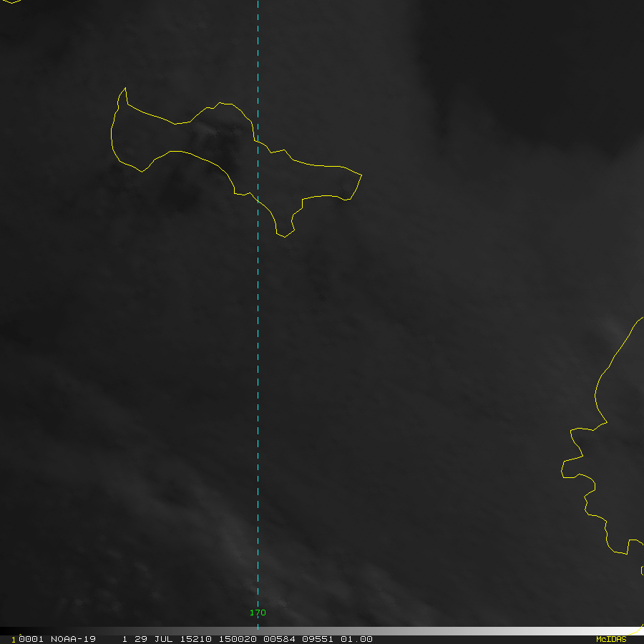
Task: Click the green 170 longitude label
Action: (x=258, y=613)
